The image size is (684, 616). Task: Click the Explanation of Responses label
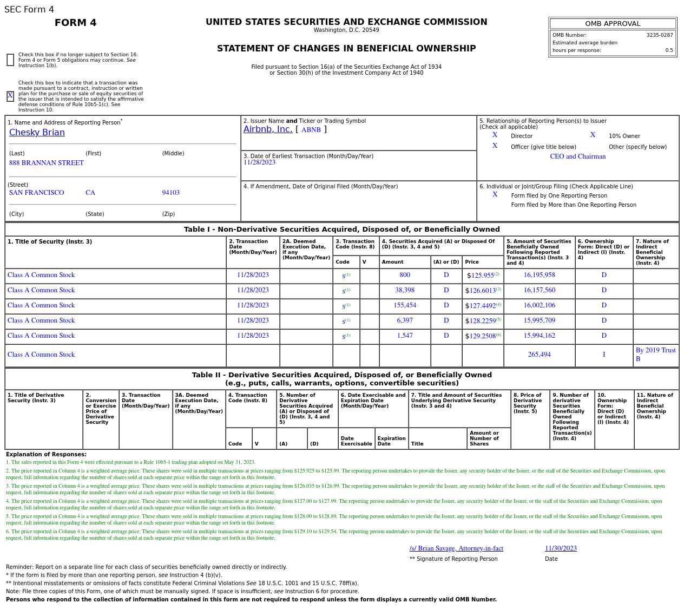(x=46, y=455)
